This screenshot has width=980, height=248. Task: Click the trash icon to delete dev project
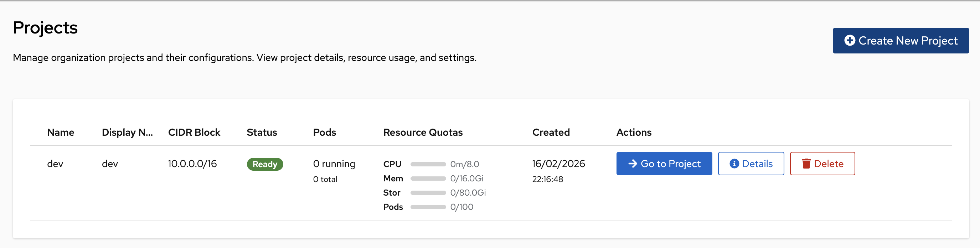click(x=806, y=164)
